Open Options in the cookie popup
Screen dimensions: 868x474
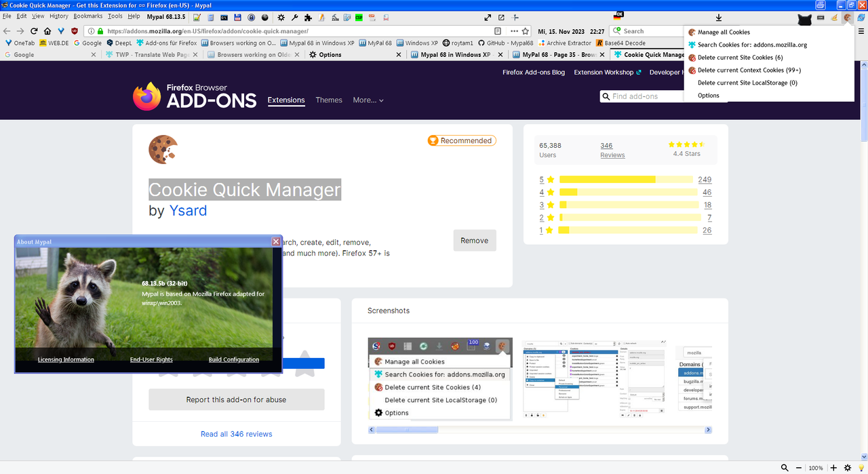[x=709, y=96]
